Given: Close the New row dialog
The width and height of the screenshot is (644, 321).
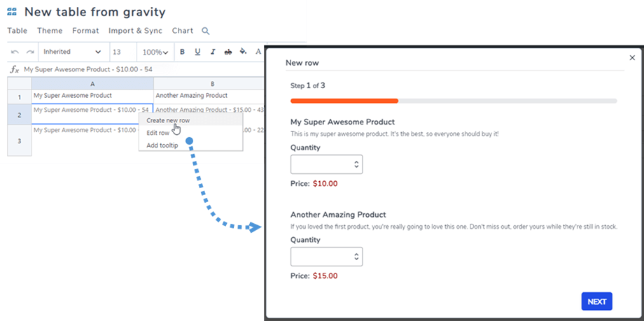Looking at the screenshot, I should (632, 58).
